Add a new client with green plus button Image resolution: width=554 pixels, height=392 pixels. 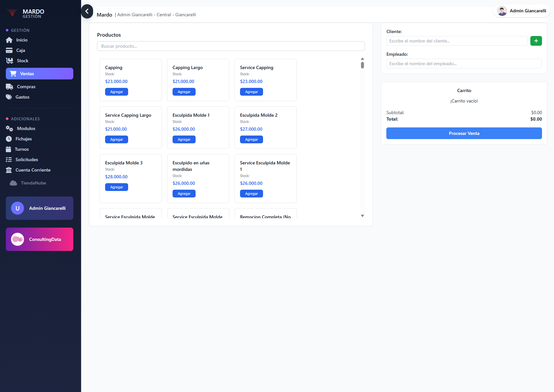536,41
